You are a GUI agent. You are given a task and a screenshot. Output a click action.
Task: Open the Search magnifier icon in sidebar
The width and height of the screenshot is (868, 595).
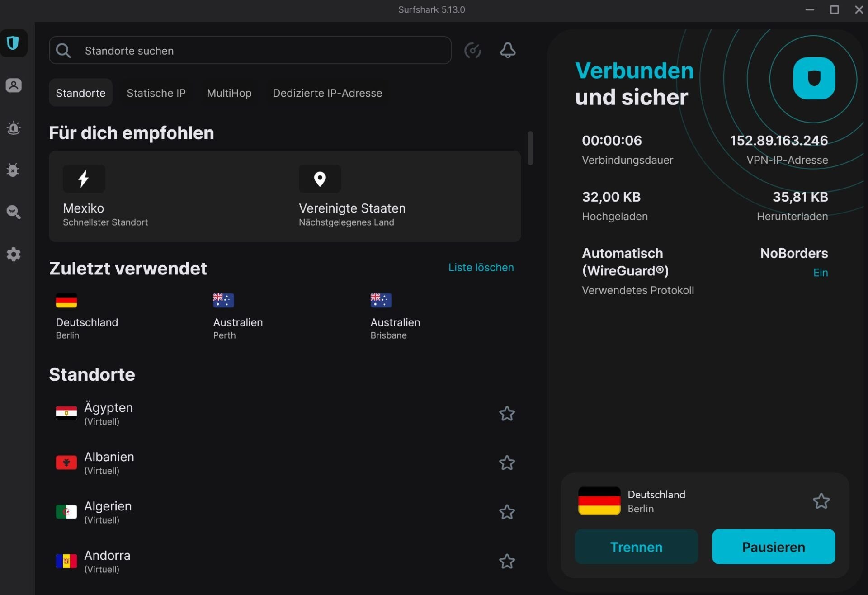[14, 212]
